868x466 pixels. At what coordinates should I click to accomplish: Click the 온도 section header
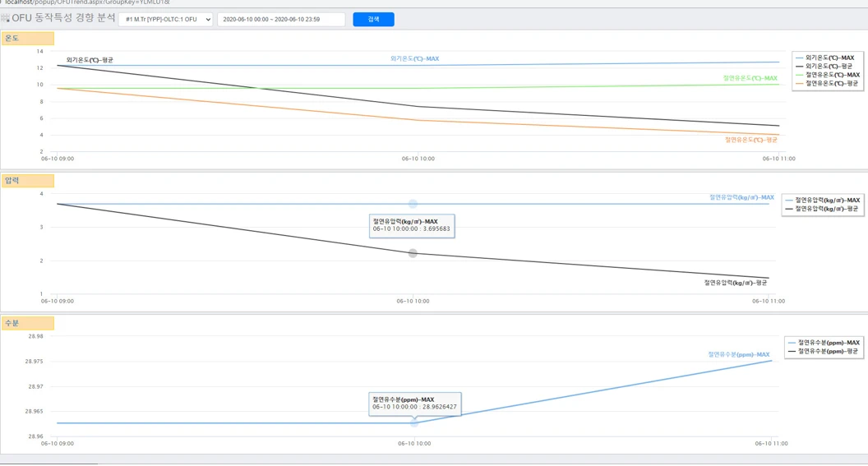click(x=28, y=38)
